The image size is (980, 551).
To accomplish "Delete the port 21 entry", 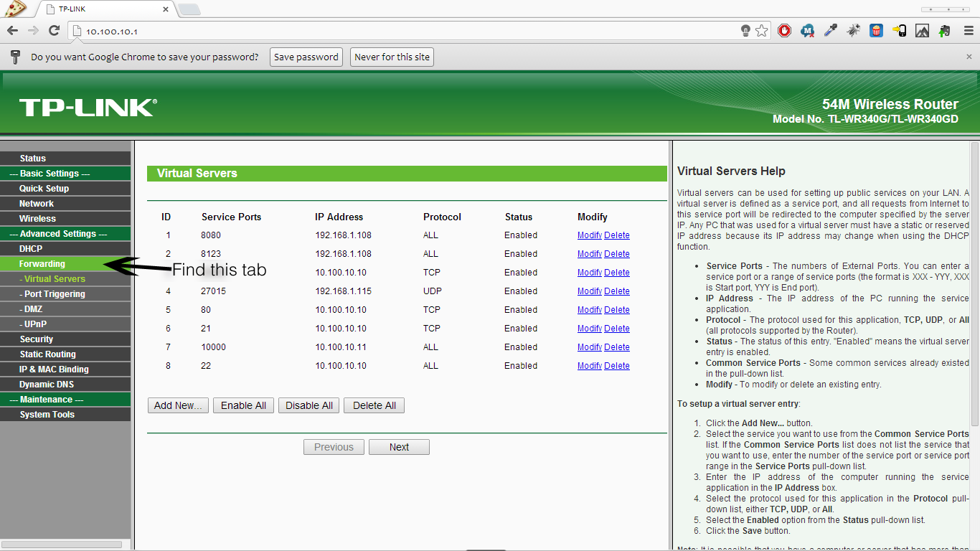I will click(617, 329).
